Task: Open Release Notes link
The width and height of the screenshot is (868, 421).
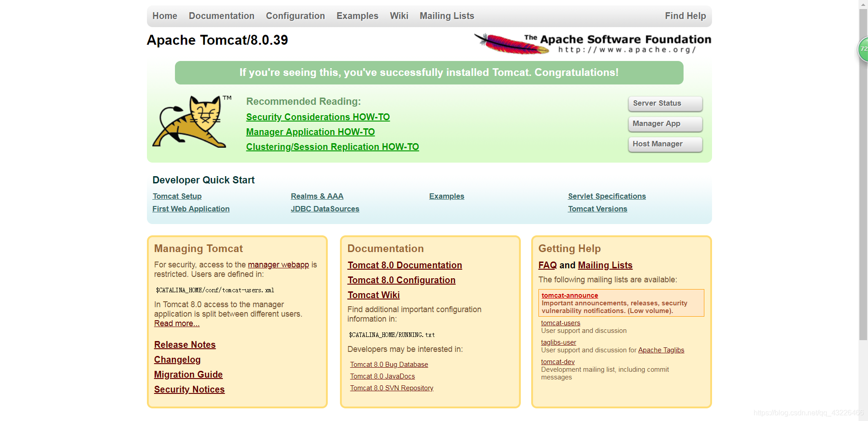Action: tap(184, 345)
